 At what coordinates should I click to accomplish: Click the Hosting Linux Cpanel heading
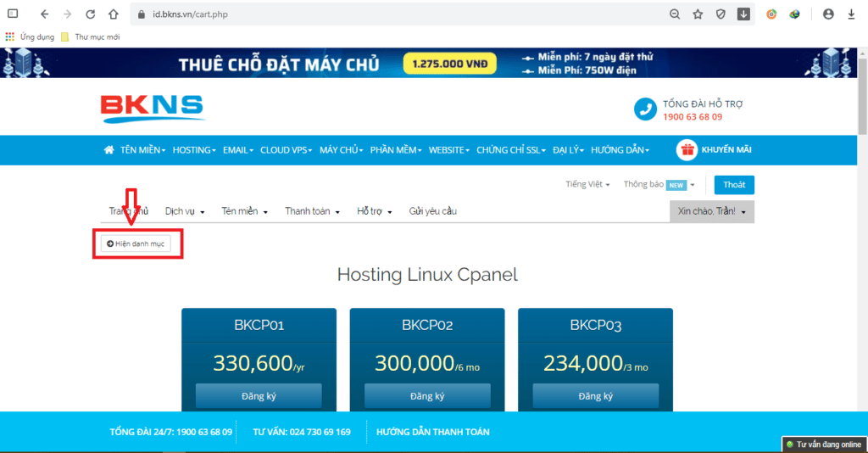tap(427, 275)
